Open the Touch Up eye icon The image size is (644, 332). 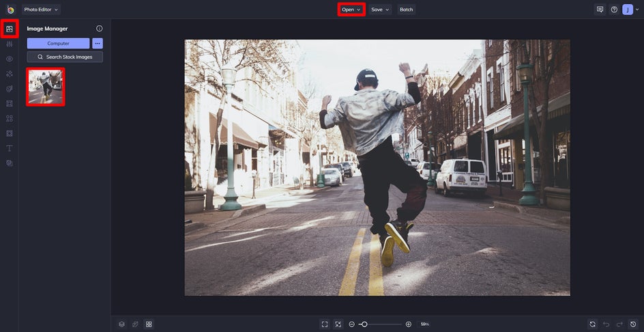[10, 59]
